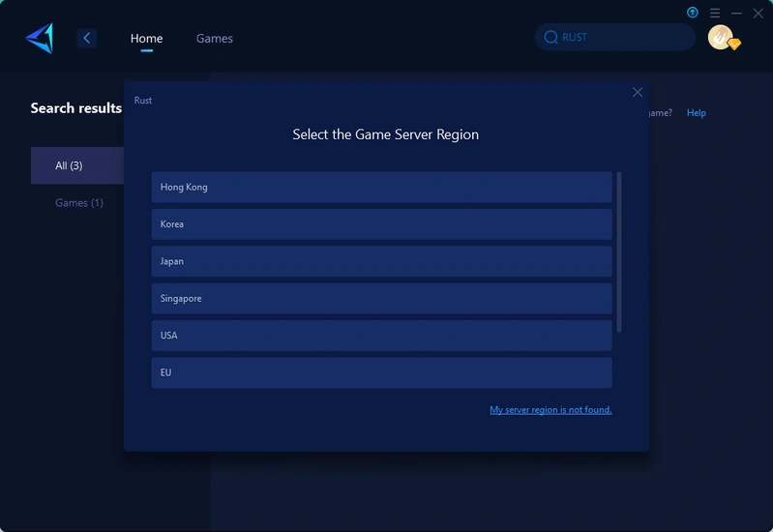Minimize the application window
This screenshot has width=773, height=532.
[737, 13]
